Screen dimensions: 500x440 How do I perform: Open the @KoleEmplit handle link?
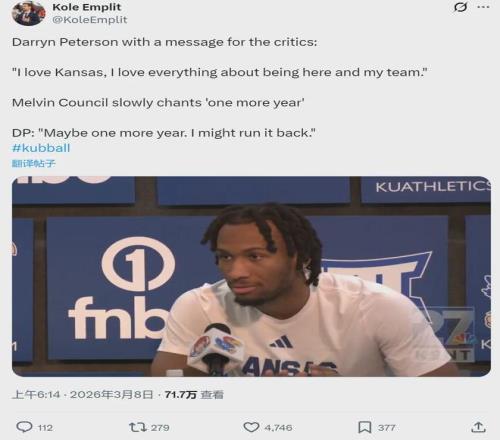[90, 20]
